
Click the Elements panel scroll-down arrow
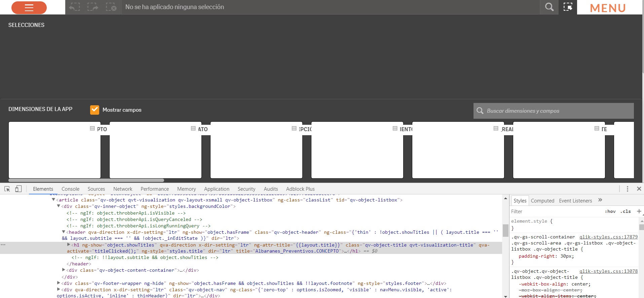(x=505, y=296)
